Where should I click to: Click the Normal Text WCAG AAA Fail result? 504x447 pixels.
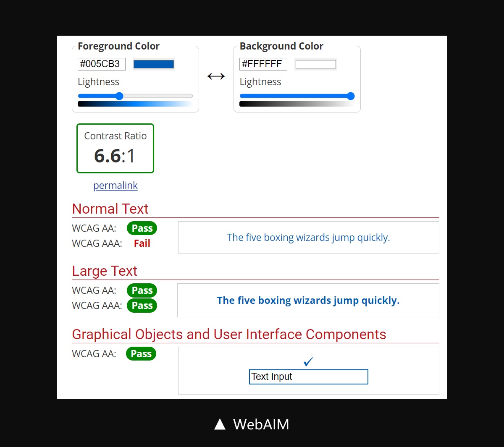tap(142, 243)
